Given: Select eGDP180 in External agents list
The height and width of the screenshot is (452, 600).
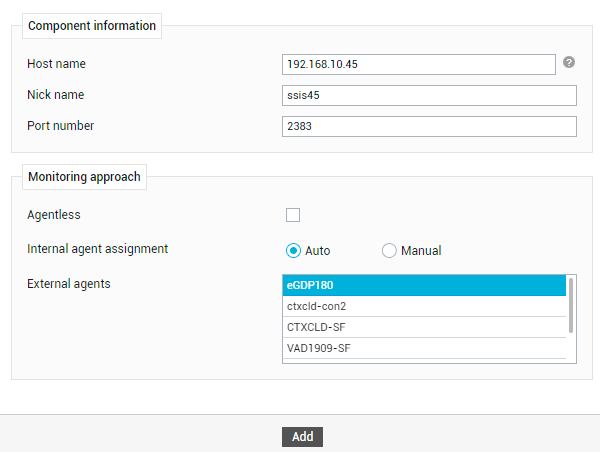Looking at the screenshot, I should coord(424,285).
